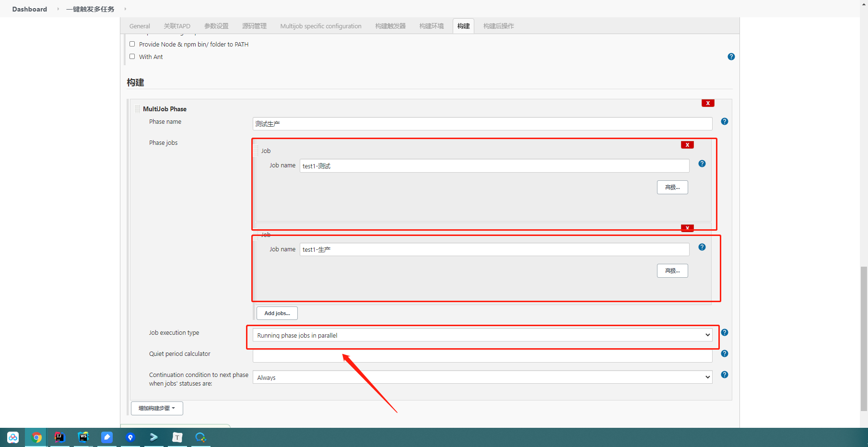Open the Continuation condition Always dropdown
Image resolution: width=868 pixels, height=447 pixels.
[x=482, y=377]
